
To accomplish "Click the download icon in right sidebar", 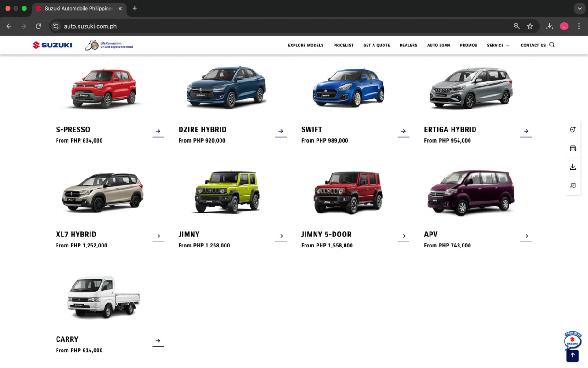I will point(572,167).
